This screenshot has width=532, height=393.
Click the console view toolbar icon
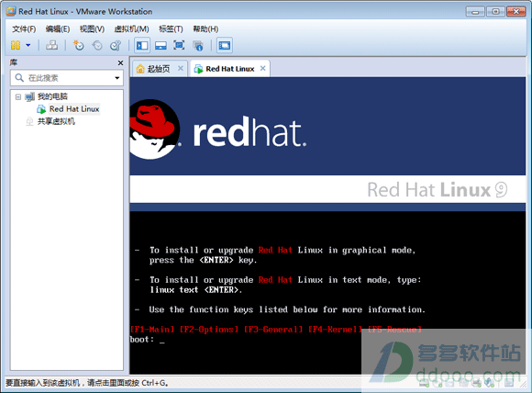pos(225,45)
